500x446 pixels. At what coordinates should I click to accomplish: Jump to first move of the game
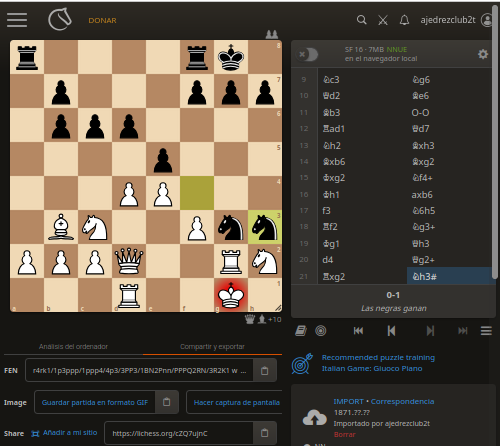click(358, 331)
